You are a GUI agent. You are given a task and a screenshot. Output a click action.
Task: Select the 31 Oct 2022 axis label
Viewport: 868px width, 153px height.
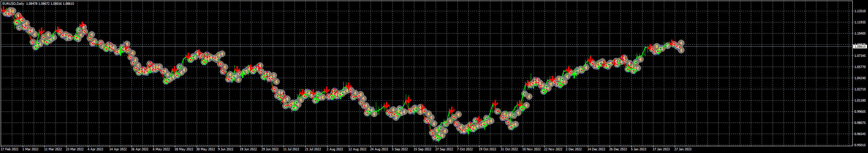coord(509,149)
